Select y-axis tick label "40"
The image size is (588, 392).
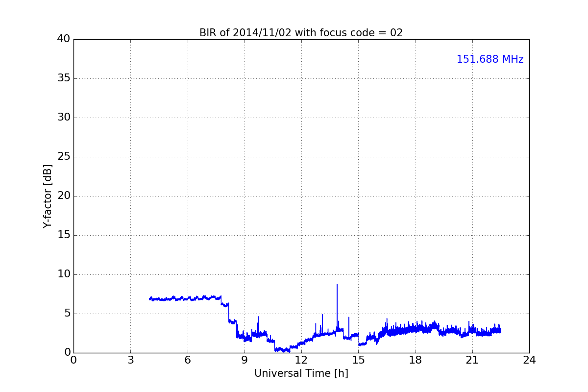pyautogui.click(x=64, y=39)
